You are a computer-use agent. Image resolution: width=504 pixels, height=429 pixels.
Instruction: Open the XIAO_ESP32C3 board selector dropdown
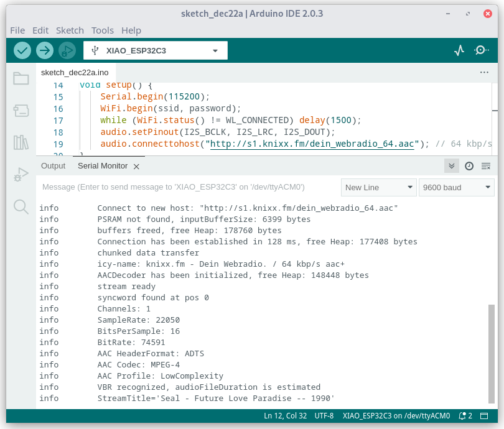point(155,50)
